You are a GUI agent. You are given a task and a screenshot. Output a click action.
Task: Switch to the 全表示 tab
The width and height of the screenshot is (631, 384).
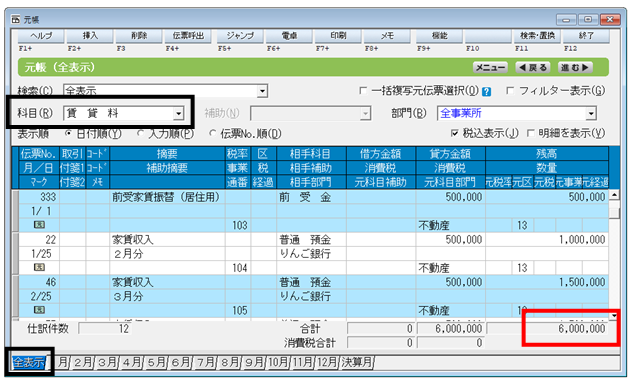[x=28, y=363]
